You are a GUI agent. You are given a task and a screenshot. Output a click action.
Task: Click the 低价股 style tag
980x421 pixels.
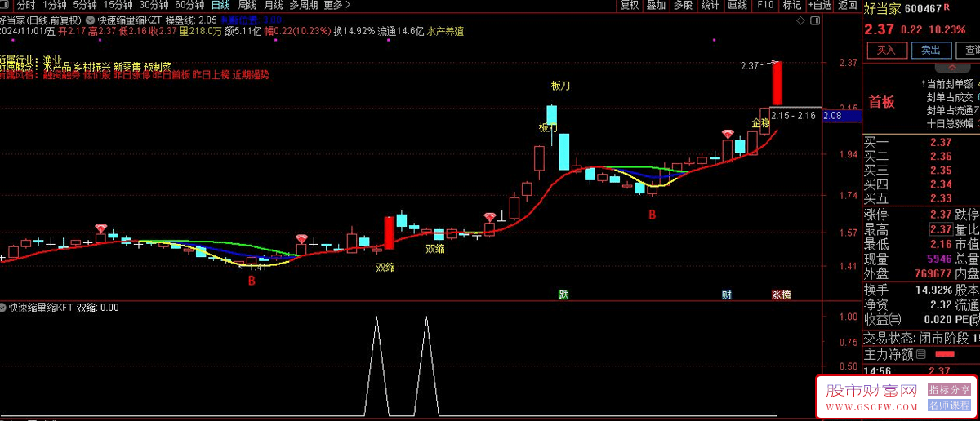(x=96, y=75)
